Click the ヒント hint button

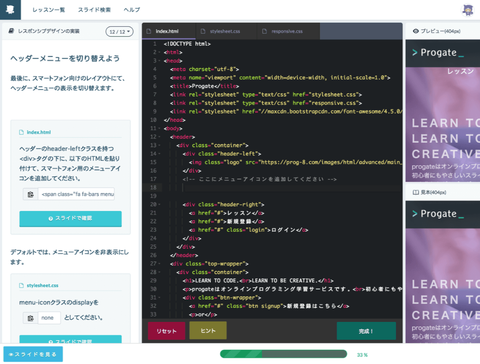pos(208,331)
